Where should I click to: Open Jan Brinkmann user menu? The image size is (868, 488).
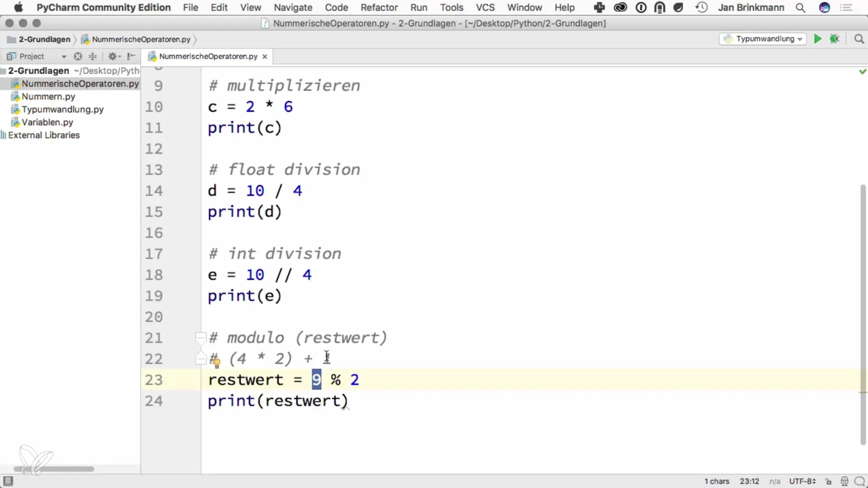click(x=751, y=7)
